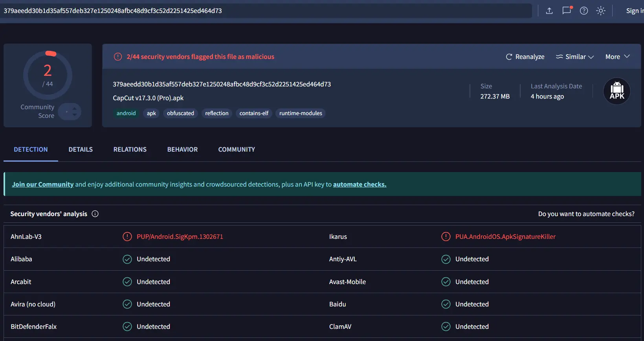Click the hash search input field
644x341 pixels.
tap(266, 11)
